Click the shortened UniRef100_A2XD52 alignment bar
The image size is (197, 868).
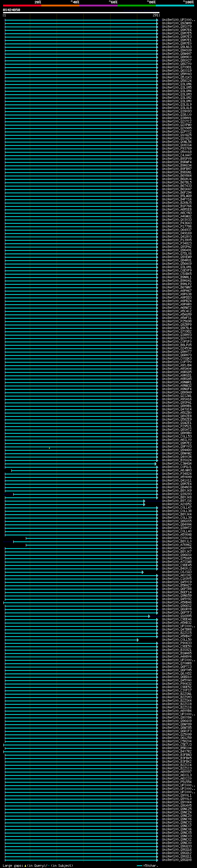point(75,504)
